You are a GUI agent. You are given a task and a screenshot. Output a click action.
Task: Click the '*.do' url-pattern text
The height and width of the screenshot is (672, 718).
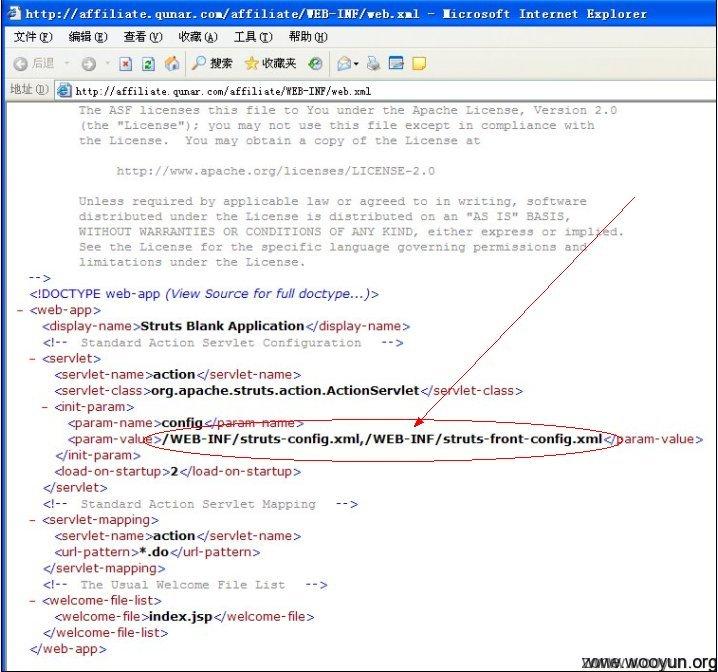[154, 552]
